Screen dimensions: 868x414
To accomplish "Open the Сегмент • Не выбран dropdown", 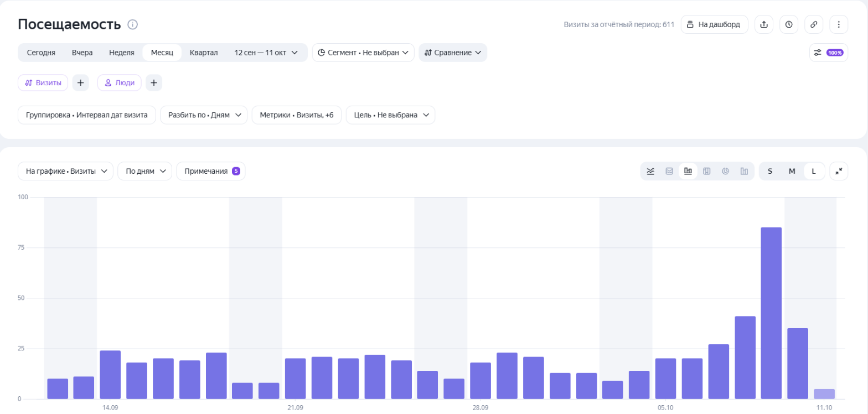I will tap(363, 53).
